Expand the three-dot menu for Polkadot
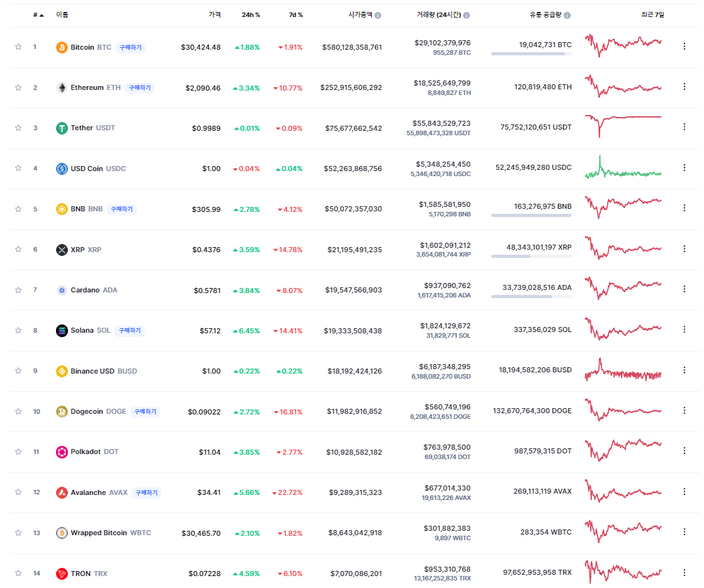The image size is (704, 588). [684, 451]
